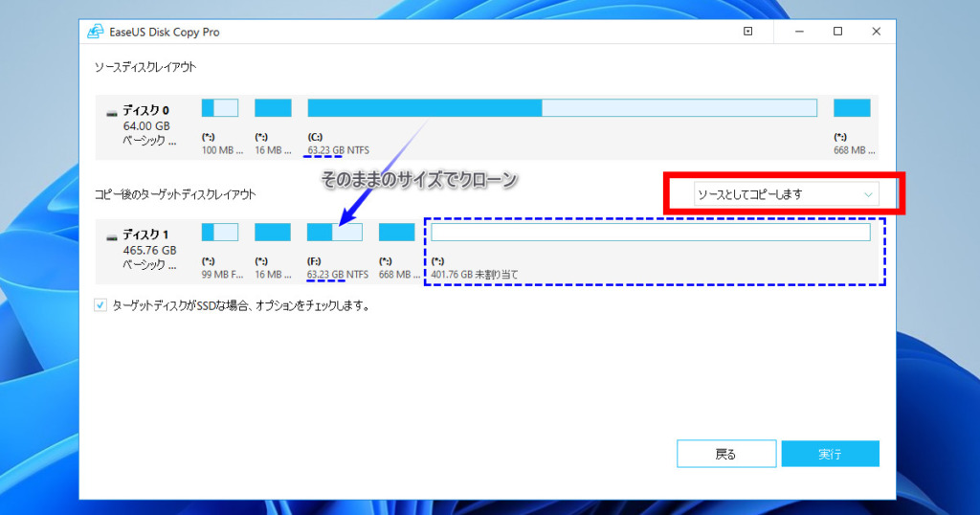The width and height of the screenshot is (980, 515).
Task: Select Disk 0 C: 63.23 GB partition bar
Action: [x=562, y=108]
